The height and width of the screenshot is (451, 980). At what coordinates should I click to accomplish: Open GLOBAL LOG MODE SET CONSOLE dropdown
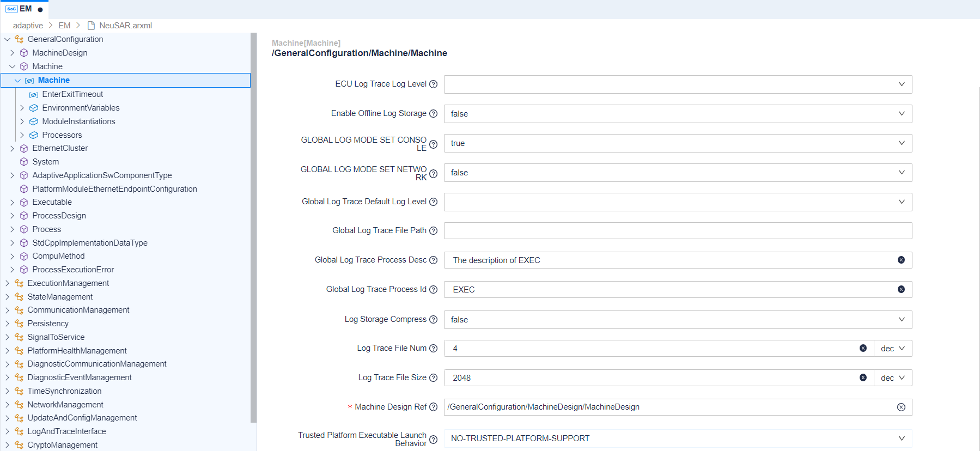[678, 143]
